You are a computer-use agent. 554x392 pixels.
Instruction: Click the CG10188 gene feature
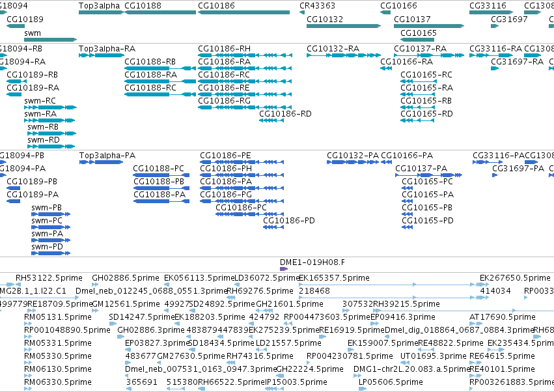coord(160,12)
